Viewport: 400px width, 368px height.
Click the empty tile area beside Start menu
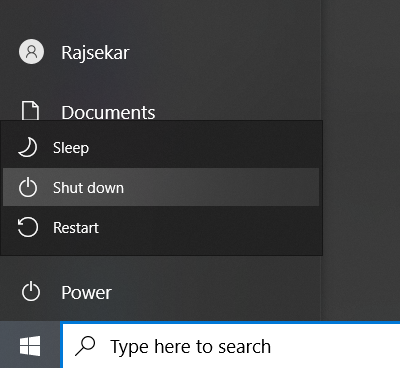pos(361,160)
